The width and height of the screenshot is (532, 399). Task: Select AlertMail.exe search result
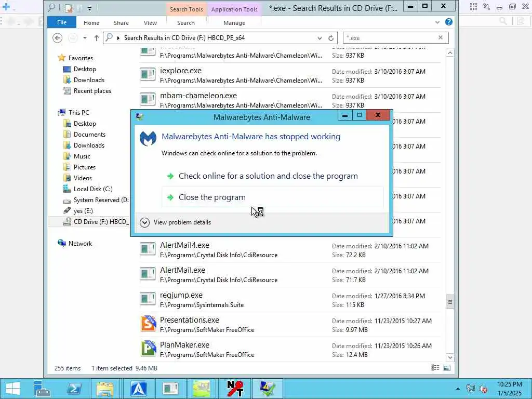click(290, 275)
